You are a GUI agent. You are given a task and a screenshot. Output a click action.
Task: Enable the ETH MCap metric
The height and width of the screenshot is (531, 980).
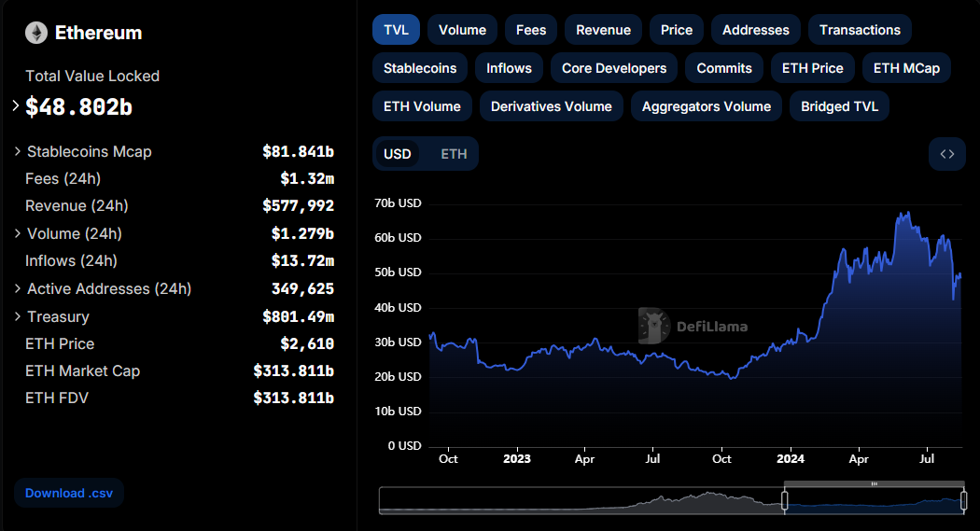907,68
